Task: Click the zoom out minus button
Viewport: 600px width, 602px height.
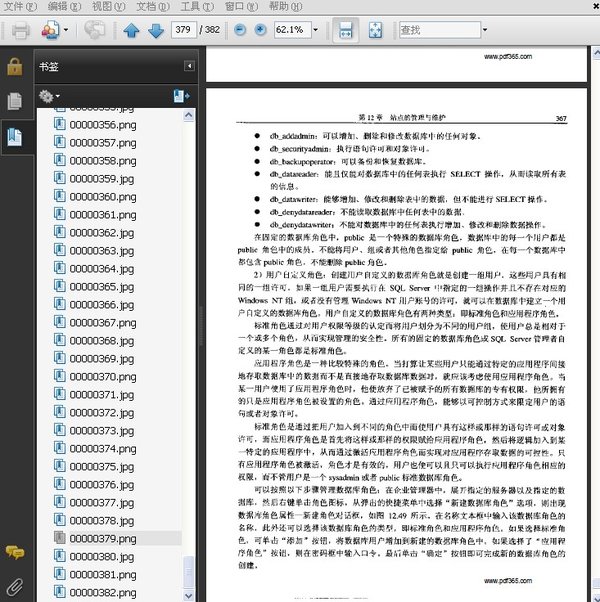Action: (240, 30)
